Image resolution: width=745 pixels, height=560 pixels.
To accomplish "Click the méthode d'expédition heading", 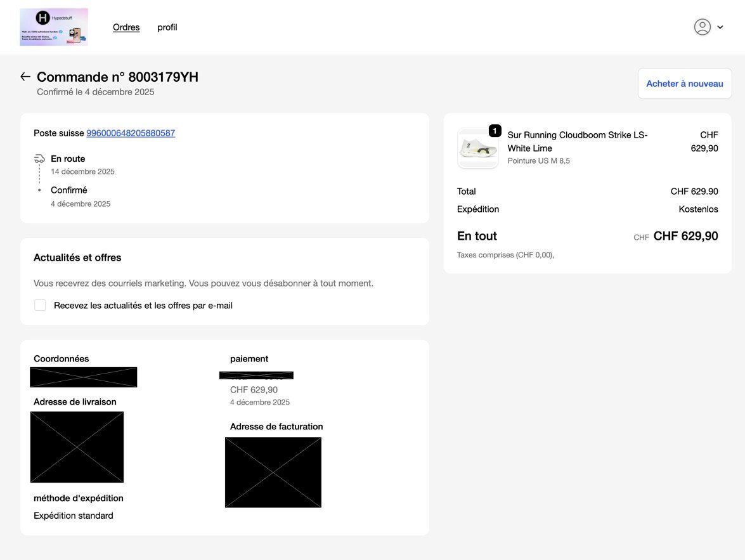I will (x=79, y=498).
